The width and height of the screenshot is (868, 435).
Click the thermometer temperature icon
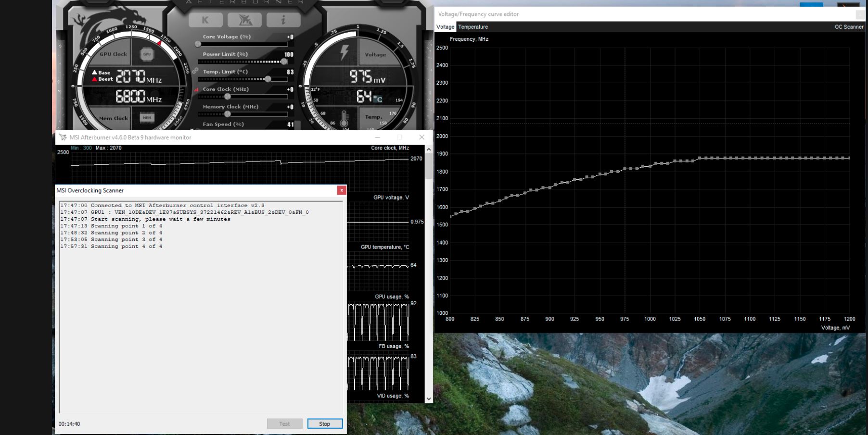pyautogui.click(x=344, y=119)
